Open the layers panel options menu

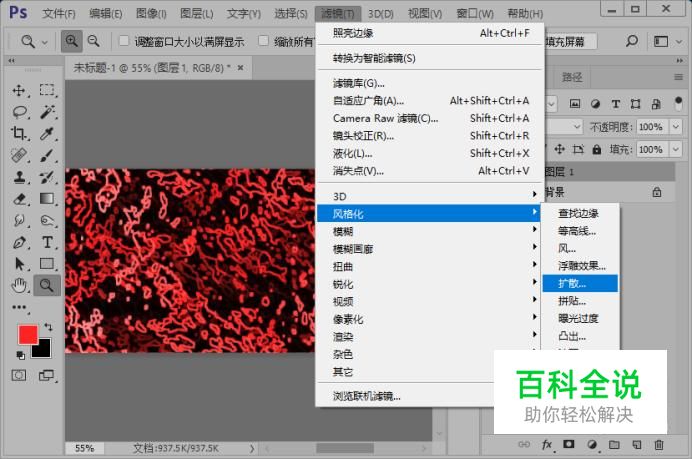click(x=678, y=77)
